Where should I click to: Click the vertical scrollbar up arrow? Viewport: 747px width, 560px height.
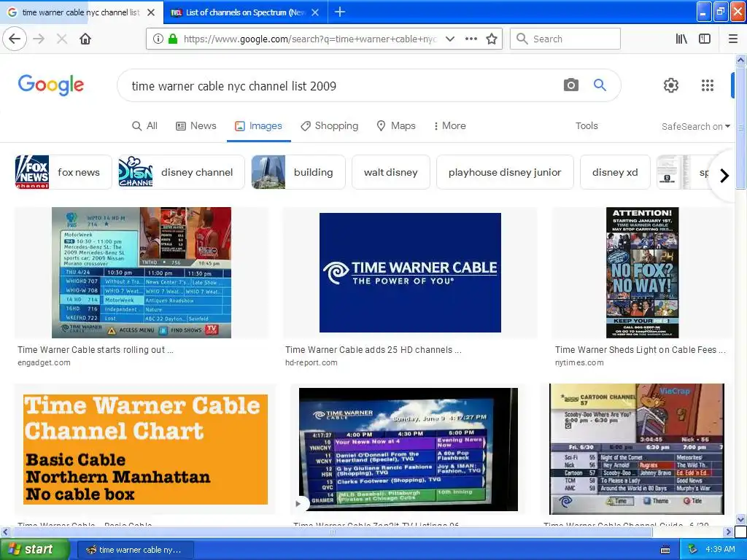740,60
